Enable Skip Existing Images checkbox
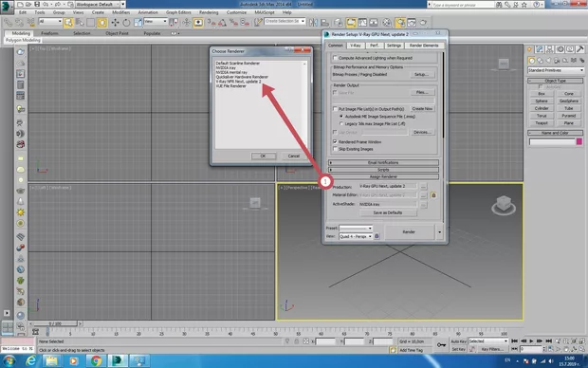The height and width of the screenshot is (368, 588). 335,149
